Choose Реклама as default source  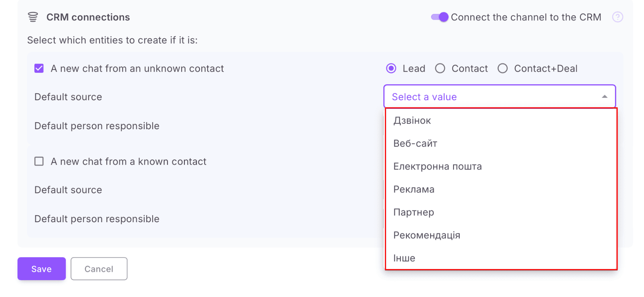(414, 190)
